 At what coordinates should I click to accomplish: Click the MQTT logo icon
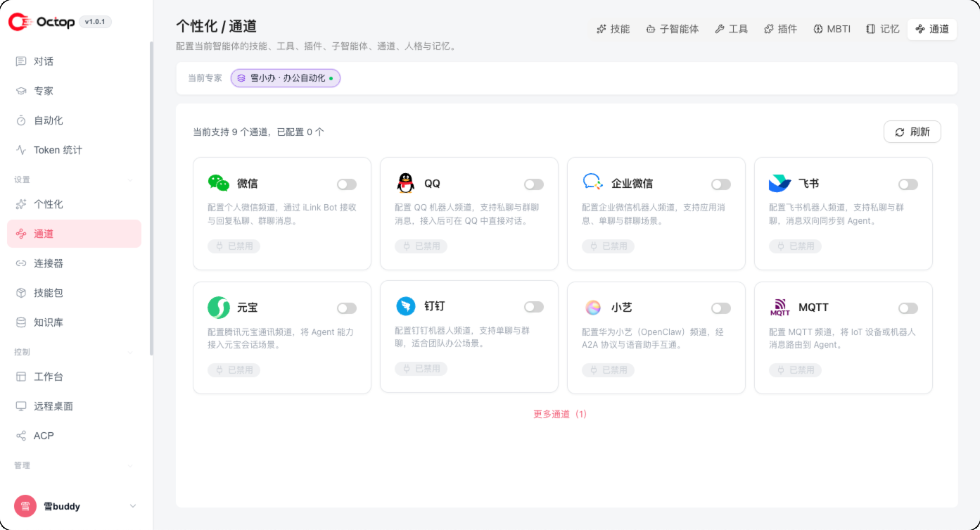click(780, 308)
